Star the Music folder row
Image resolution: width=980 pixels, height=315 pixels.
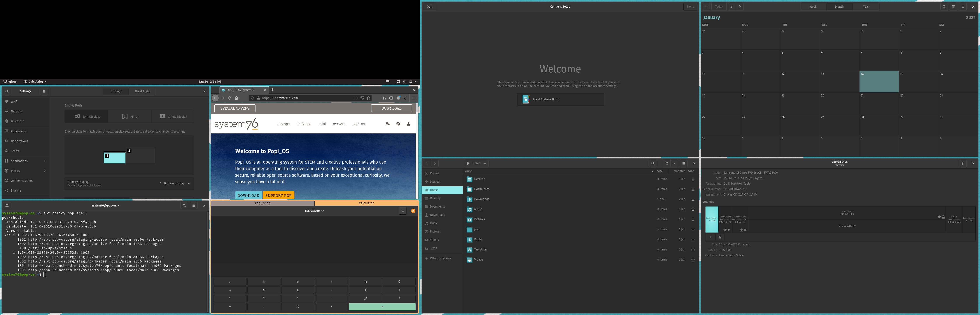pos(693,210)
